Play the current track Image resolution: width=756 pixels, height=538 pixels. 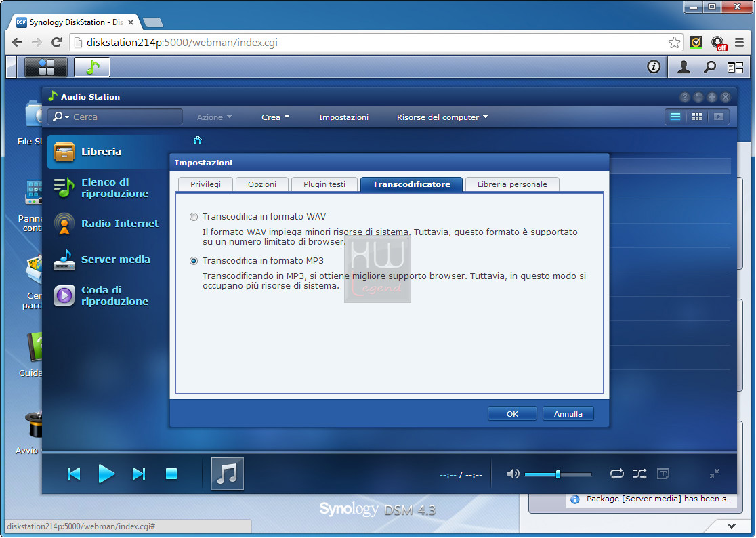[x=106, y=474]
